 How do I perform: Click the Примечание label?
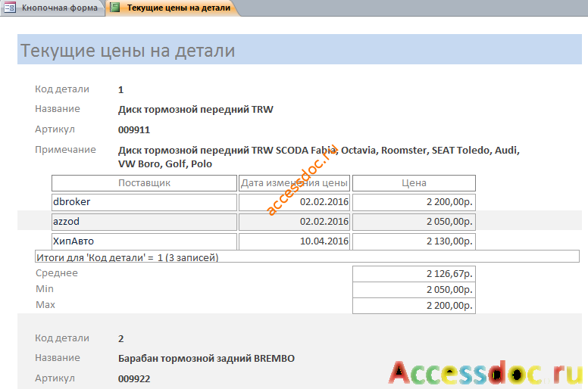(66, 150)
